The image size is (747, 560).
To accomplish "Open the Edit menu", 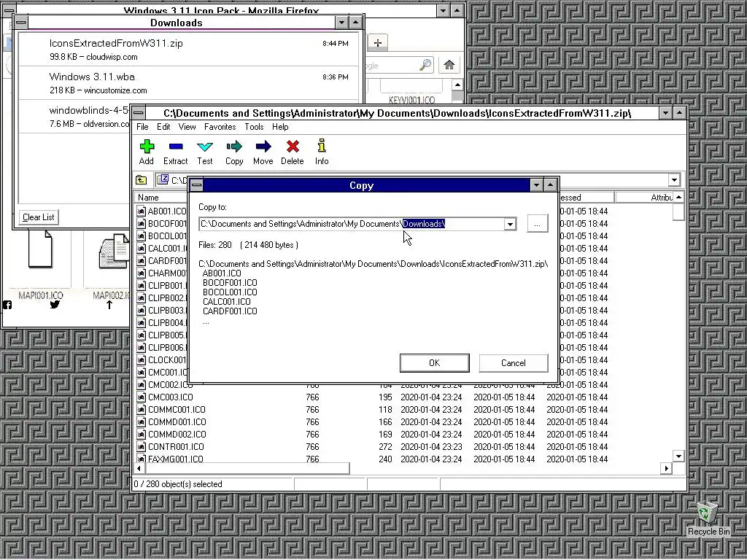I will 163,127.
